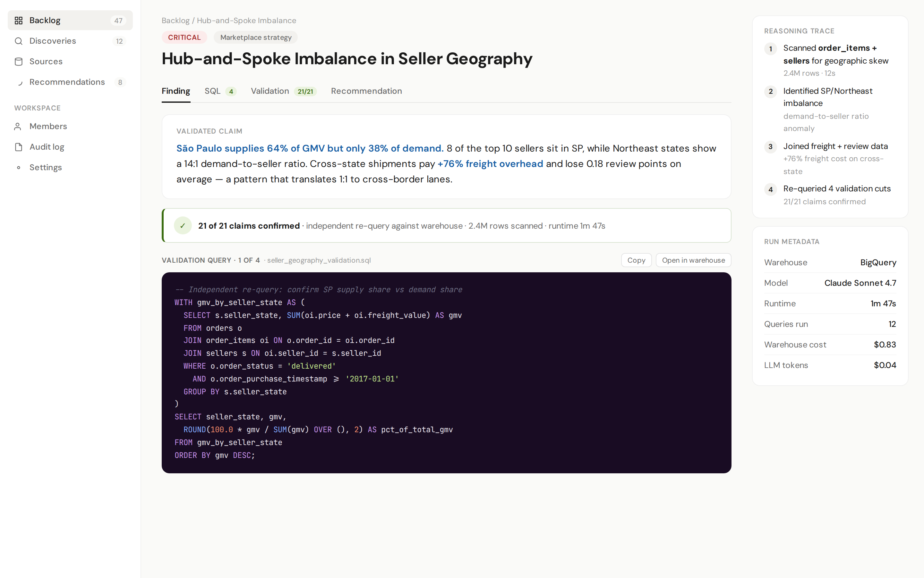This screenshot has height=578, width=924.
Task: Click the Warehouse cost value $0.83
Action: pos(885,345)
